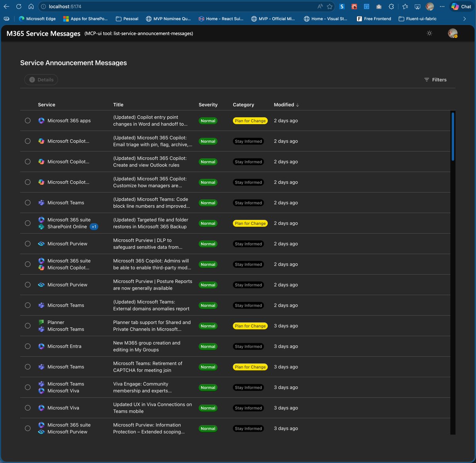The width and height of the screenshot is (476, 463).
Task: Expand the favorites bar overflow chevron
Action: 464,18
